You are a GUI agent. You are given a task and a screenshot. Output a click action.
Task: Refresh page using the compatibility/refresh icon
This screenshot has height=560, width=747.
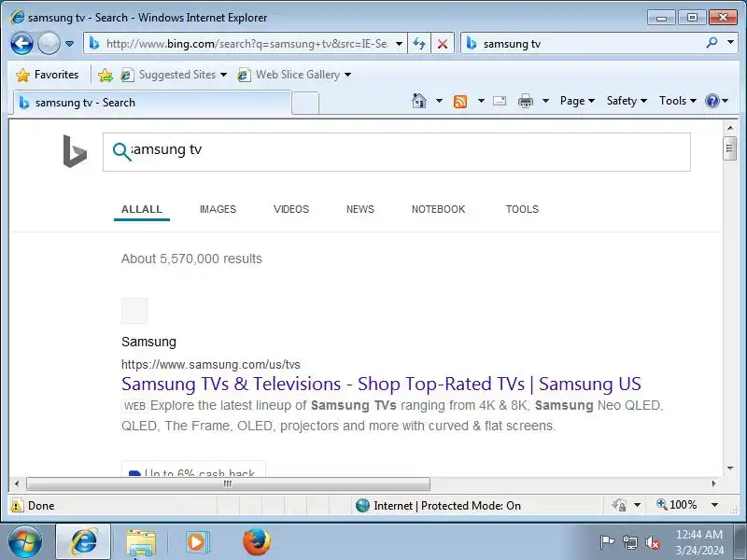(x=419, y=44)
